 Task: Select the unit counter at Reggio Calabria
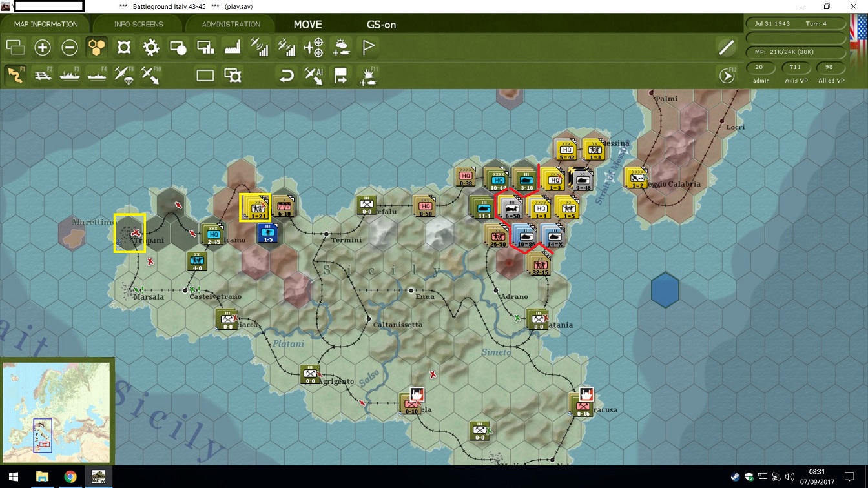[637, 178]
